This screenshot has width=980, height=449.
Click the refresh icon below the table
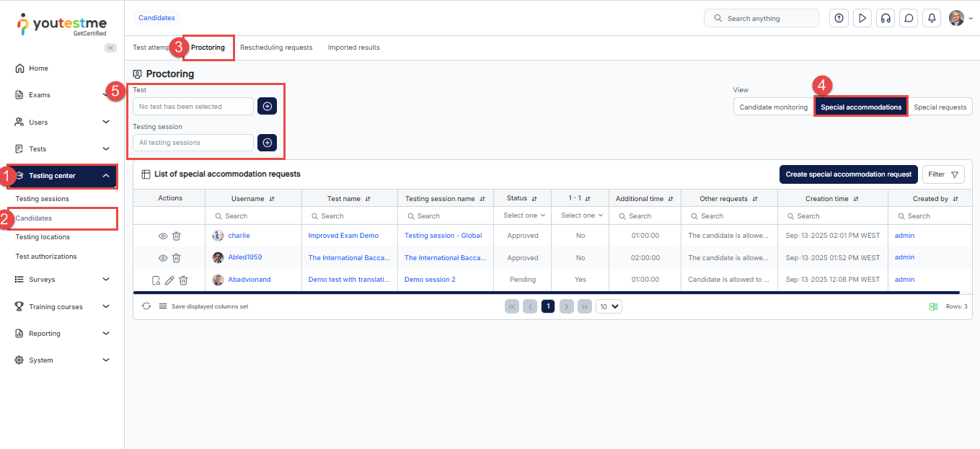click(x=146, y=306)
